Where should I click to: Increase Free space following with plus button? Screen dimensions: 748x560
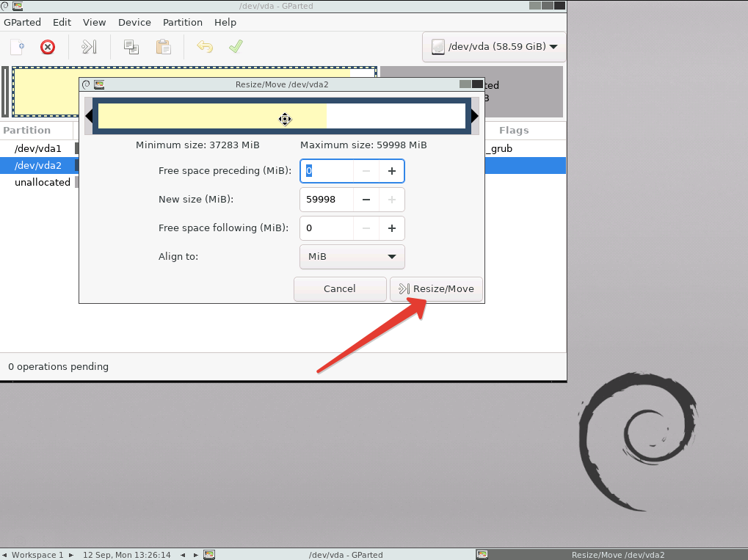tap(391, 228)
